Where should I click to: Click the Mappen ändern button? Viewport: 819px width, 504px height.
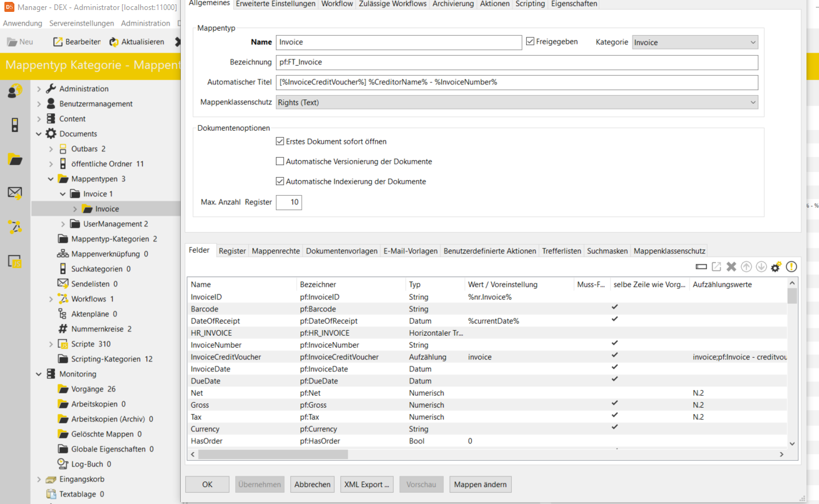pos(481,485)
